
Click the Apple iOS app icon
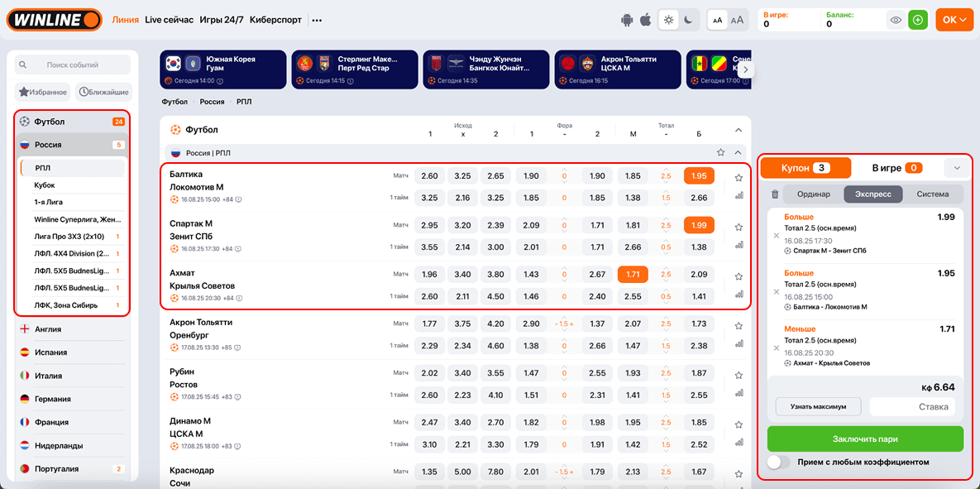(x=646, y=20)
